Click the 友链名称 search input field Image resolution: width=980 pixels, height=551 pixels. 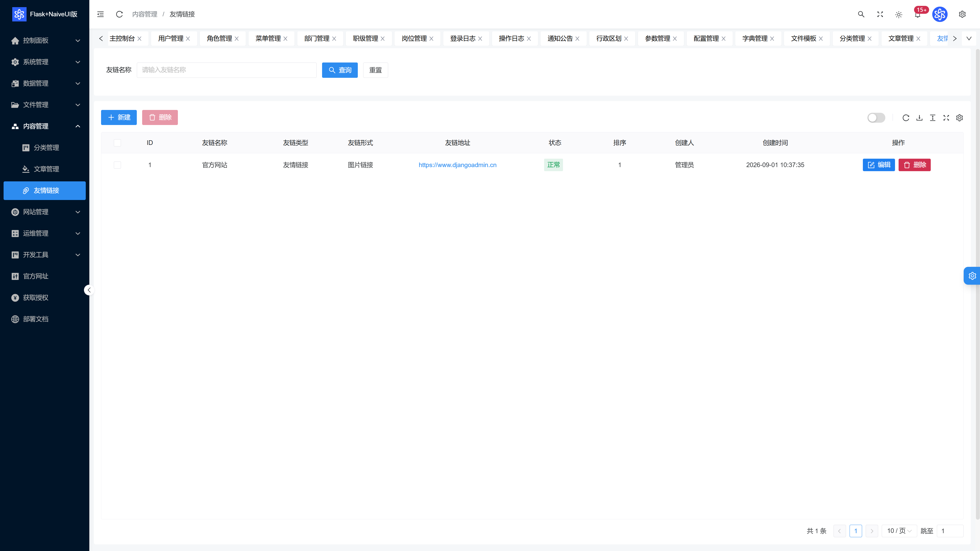(x=227, y=70)
